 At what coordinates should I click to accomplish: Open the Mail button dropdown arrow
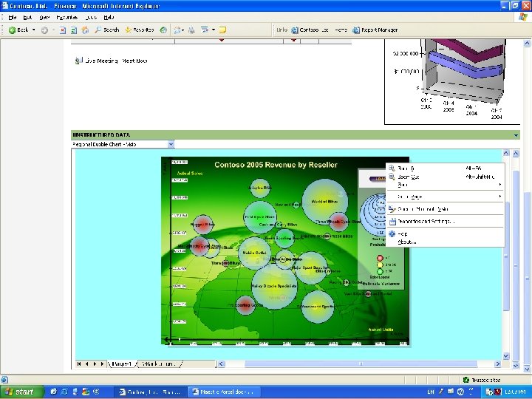pos(183,30)
